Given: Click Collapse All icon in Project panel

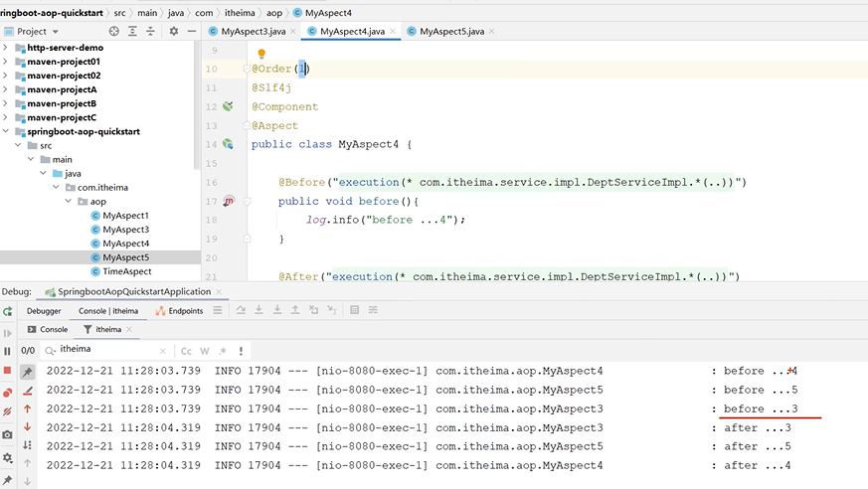Looking at the screenshot, I should tap(150, 32).
